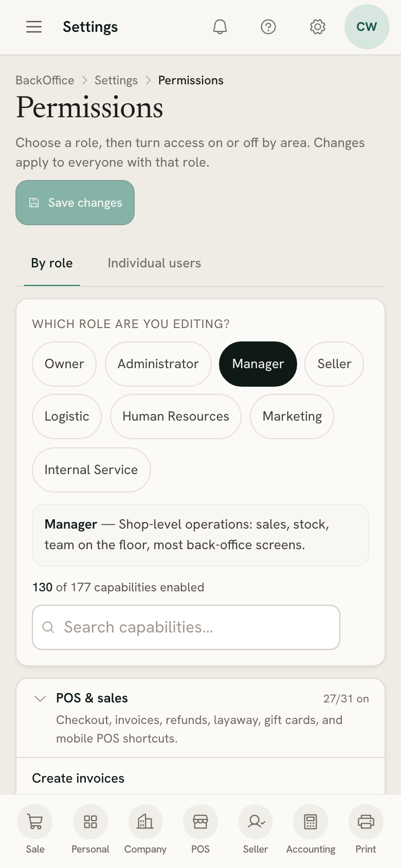The width and height of the screenshot is (401, 868).
Task: Open the Company building icon
Action: click(x=145, y=822)
